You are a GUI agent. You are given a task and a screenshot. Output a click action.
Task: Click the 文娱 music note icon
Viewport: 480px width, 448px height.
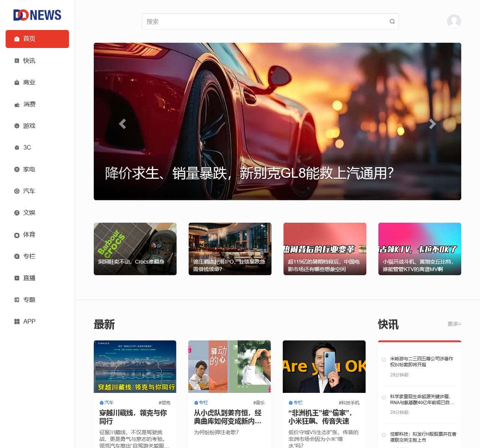[17, 213]
